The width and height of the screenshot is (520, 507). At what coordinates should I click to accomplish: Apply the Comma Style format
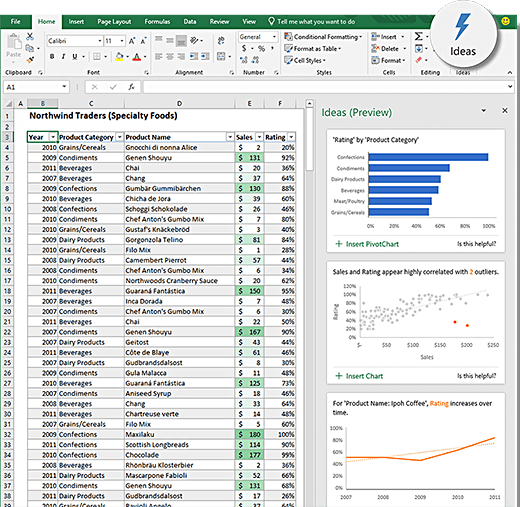(x=272, y=49)
